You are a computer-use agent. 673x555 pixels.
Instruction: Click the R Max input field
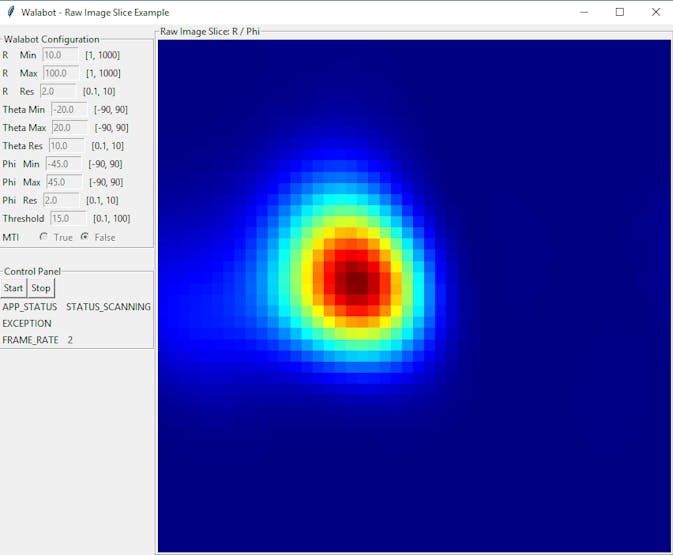[61, 73]
